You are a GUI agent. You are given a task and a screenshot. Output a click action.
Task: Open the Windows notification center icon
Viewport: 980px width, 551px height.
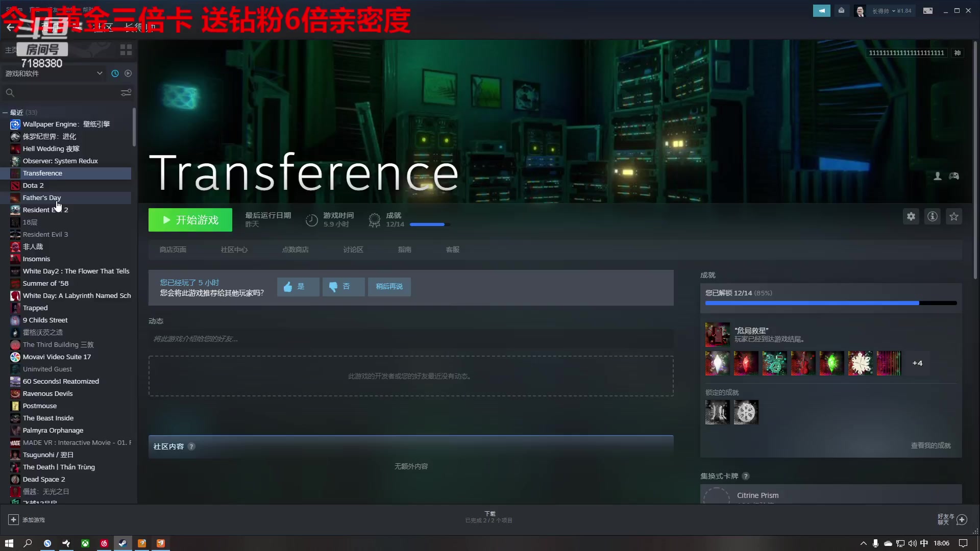963,543
